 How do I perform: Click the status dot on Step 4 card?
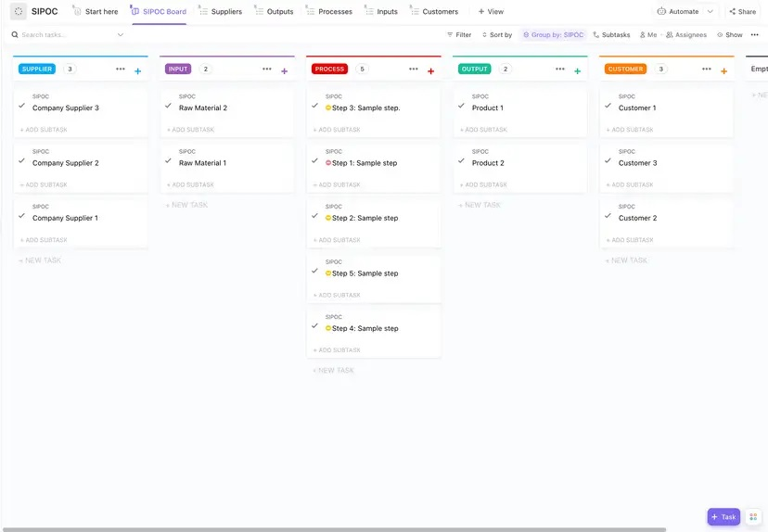(328, 328)
